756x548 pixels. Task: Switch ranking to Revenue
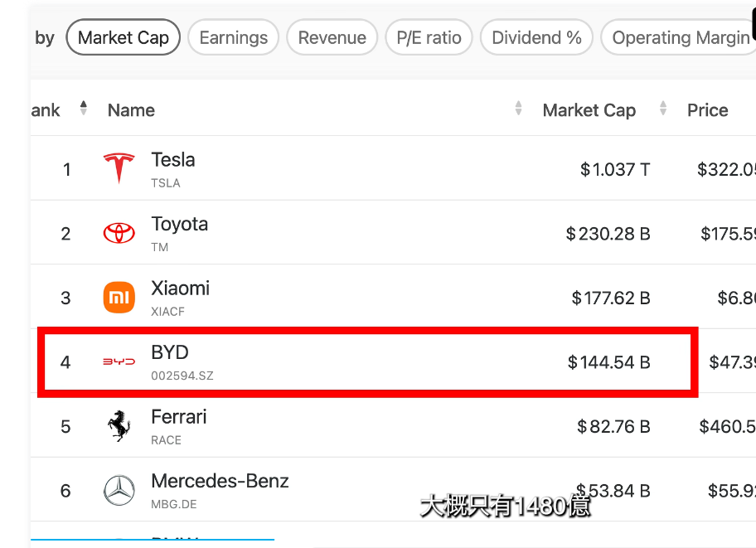tap(332, 37)
